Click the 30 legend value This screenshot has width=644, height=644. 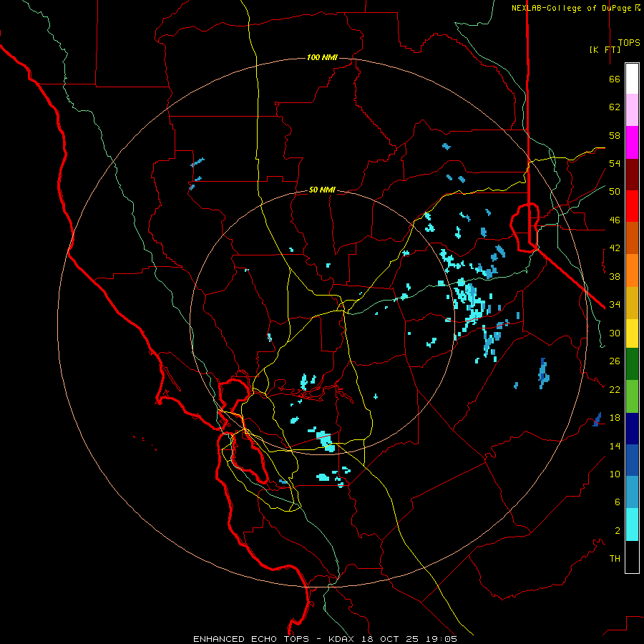[615, 333]
